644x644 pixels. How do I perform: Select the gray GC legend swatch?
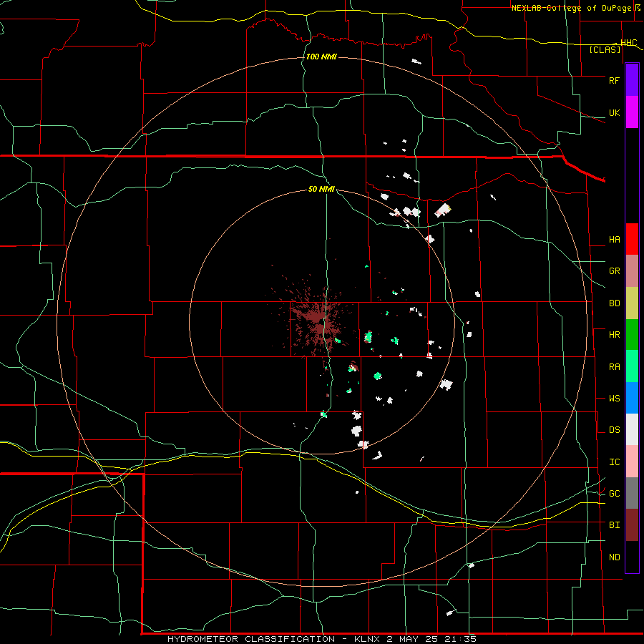point(632,493)
